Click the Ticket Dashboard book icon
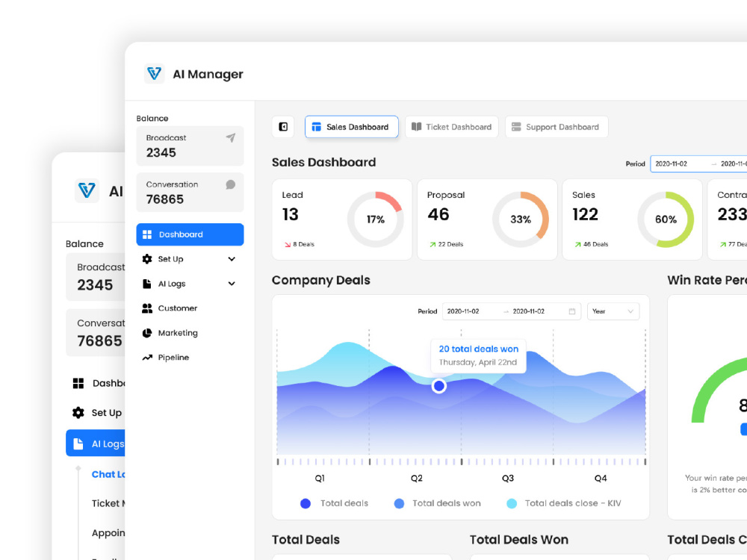747x560 pixels. click(x=416, y=127)
